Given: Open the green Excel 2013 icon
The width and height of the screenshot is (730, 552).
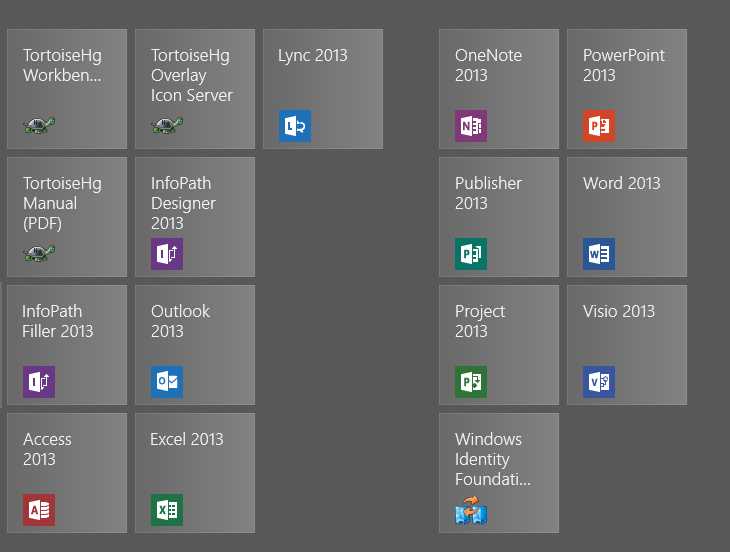Looking at the screenshot, I should pyautogui.click(x=167, y=510).
